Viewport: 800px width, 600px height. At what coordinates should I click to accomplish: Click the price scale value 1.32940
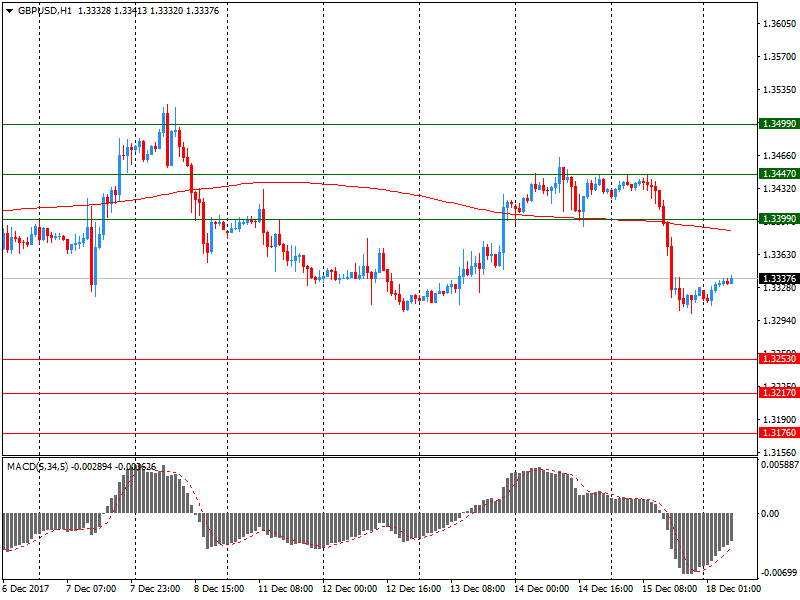pyautogui.click(x=779, y=321)
